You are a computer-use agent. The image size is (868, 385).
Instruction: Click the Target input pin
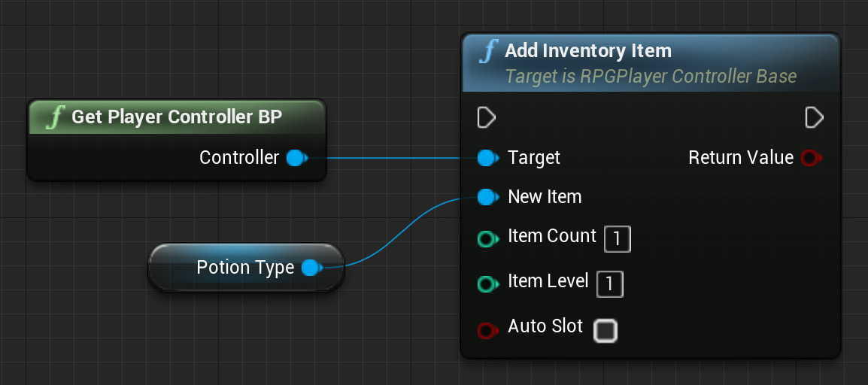[x=487, y=158]
